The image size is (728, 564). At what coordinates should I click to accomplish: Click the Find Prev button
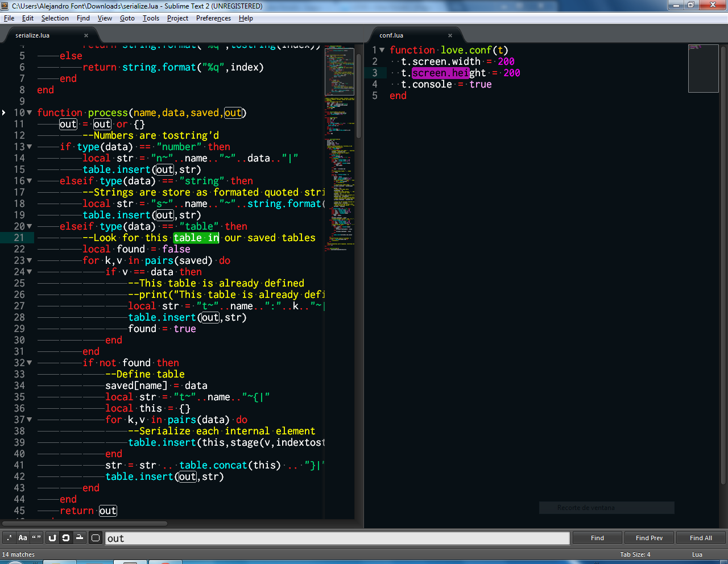click(649, 538)
